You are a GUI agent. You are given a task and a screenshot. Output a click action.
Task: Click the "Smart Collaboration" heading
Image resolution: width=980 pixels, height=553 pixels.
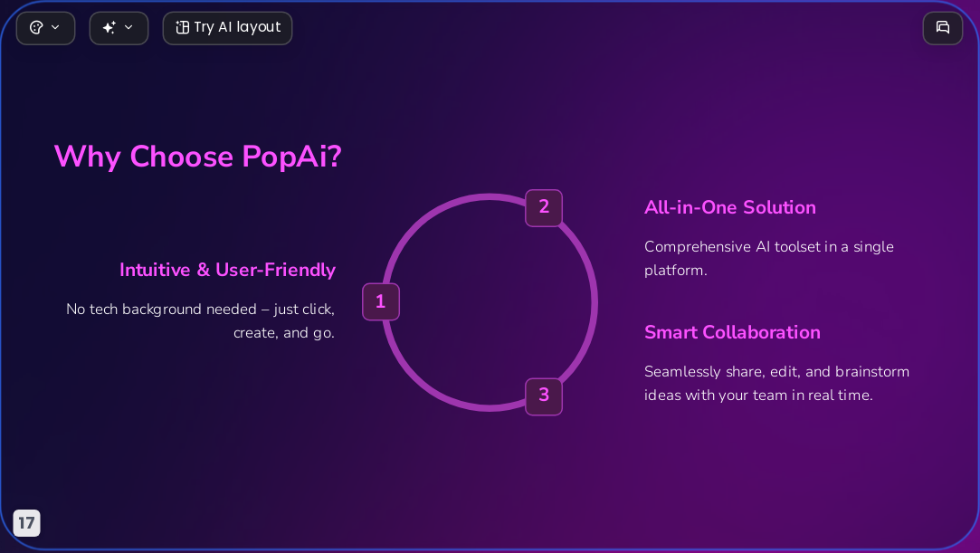(732, 332)
